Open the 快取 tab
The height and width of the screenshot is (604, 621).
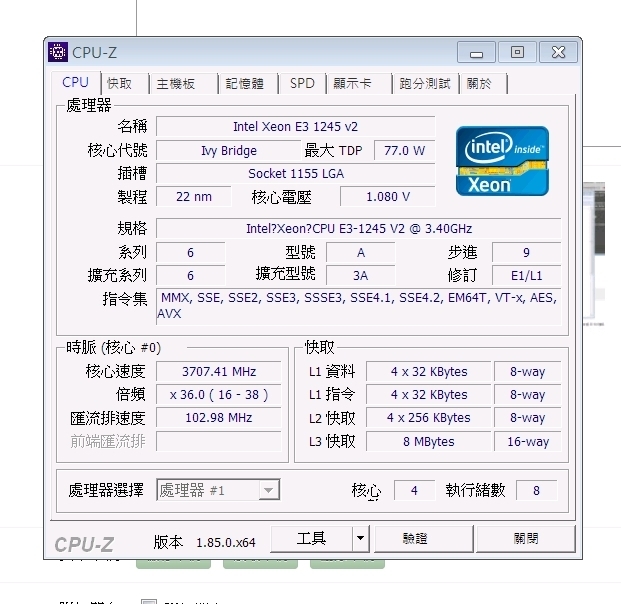point(124,84)
